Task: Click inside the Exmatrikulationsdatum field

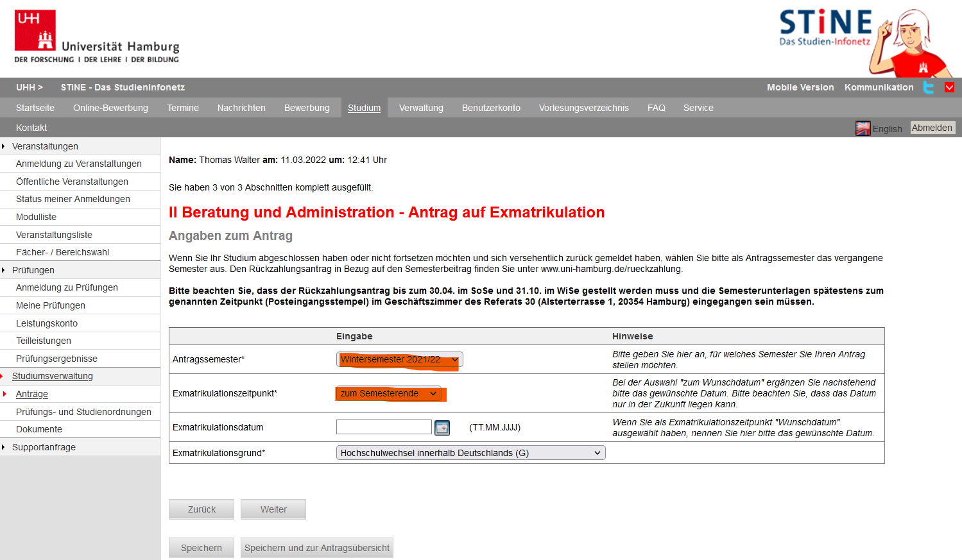Action: point(384,427)
